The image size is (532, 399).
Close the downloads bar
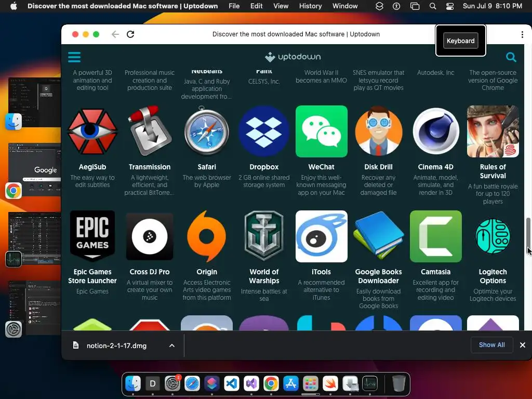pos(523,345)
